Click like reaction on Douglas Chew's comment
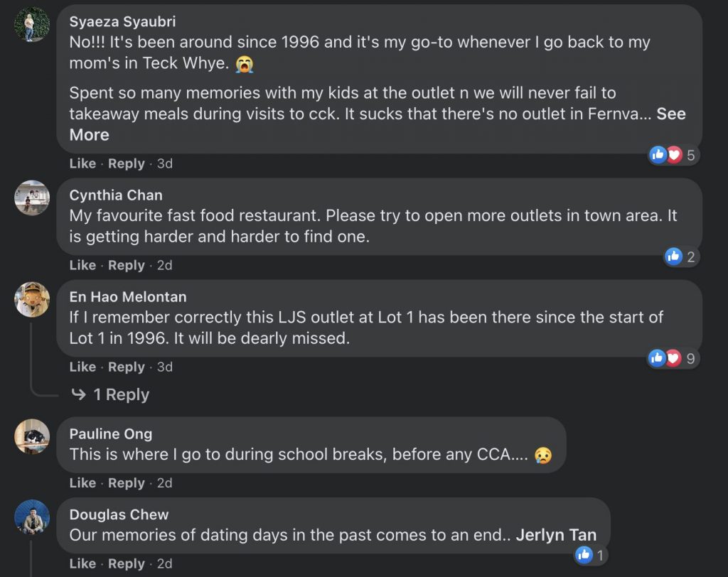 click(x=584, y=555)
